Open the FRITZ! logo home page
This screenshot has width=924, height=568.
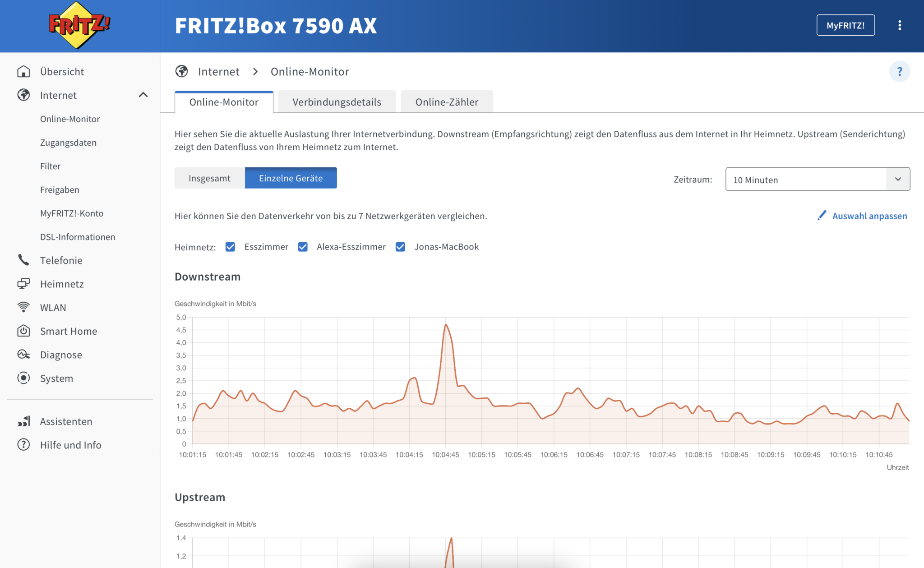point(78,25)
